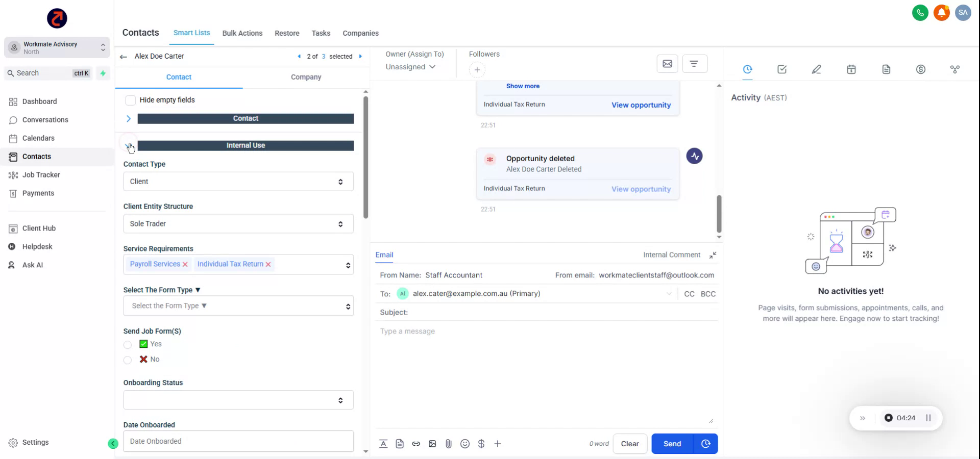Open the Bulk Actions menu item
The height and width of the screenshot is (459, 980).
242,33
